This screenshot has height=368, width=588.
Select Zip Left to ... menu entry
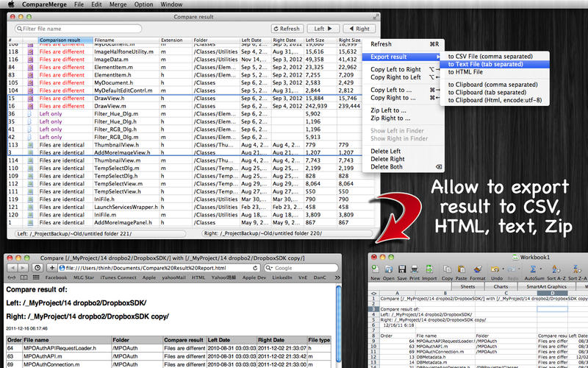(403, 110)
